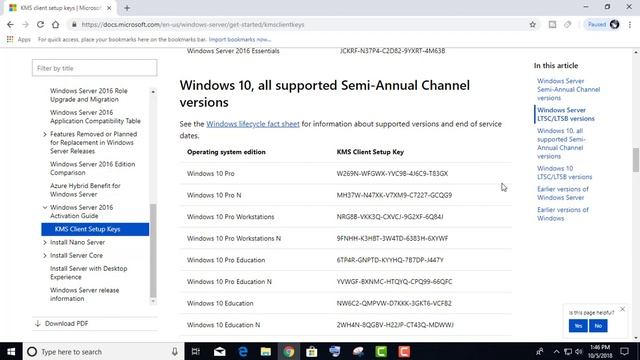Close the KMS client setup keys tab
Screen dimensions: 640x360
(109, 8)
